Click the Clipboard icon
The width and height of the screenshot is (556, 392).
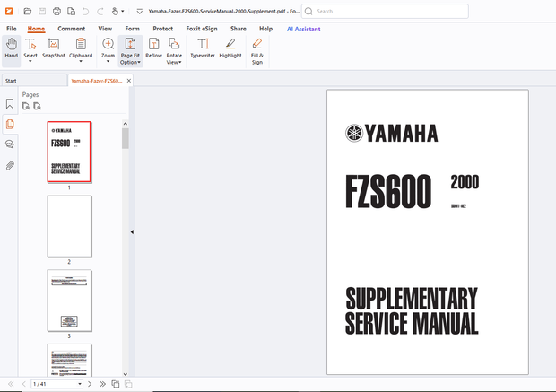(81, 44)
